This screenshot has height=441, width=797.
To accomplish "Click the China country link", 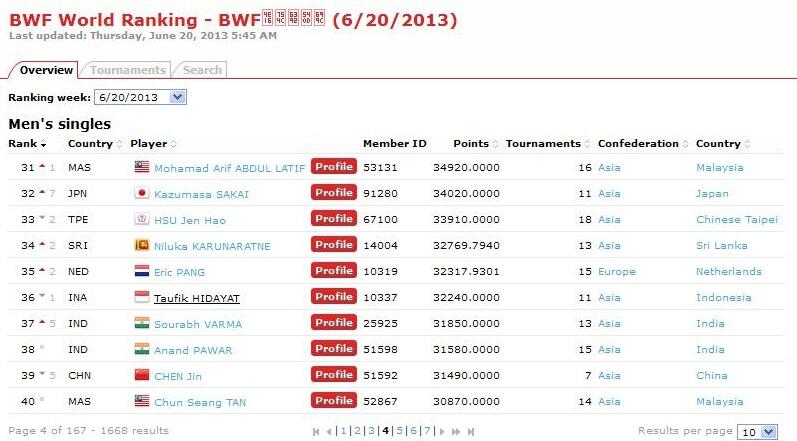I will coord(712,375).
